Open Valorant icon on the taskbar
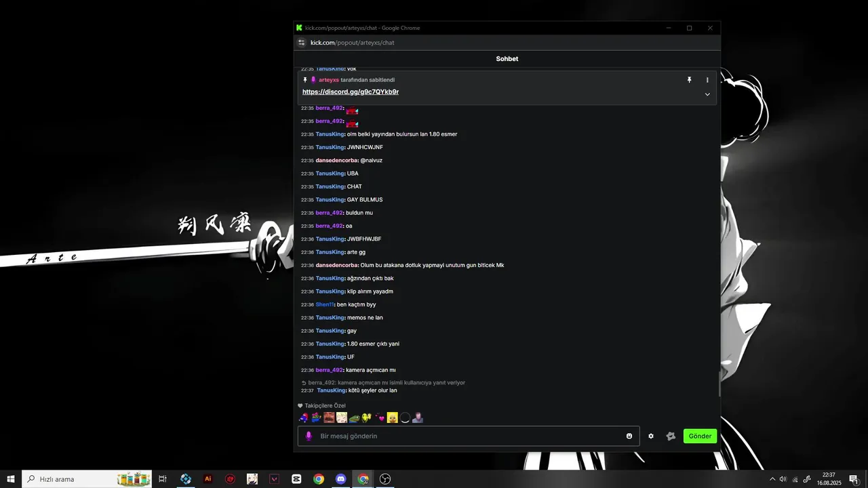 (x=275, y=479)
